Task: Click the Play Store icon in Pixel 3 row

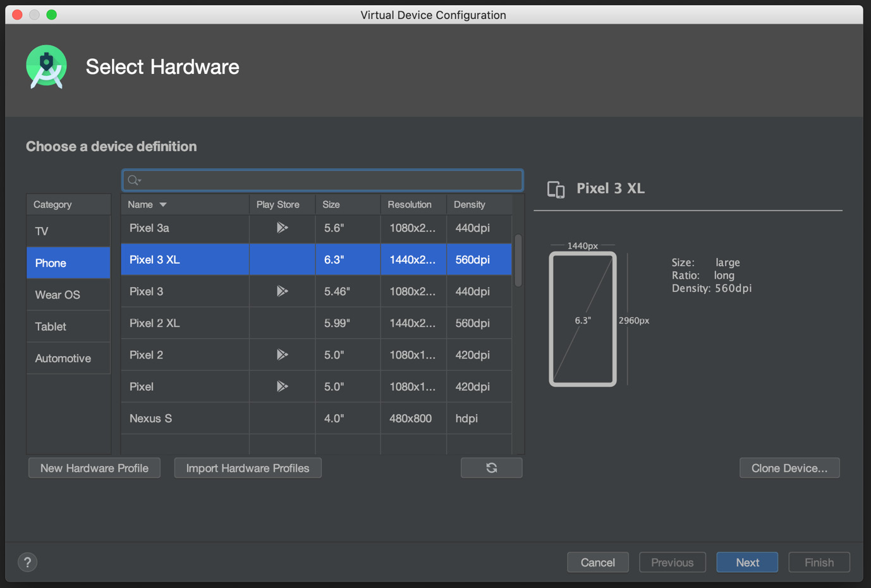Action: (x=282, y=291)
